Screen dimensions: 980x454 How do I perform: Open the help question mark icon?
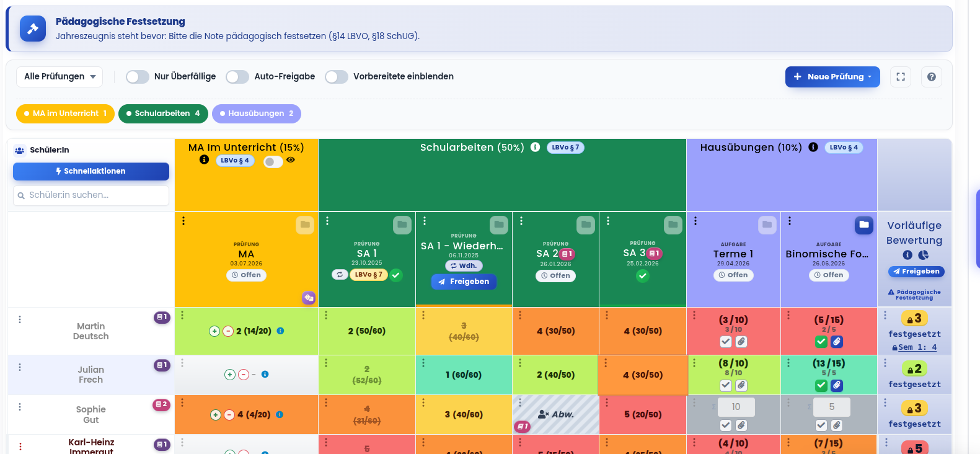[x=931, y=77]
